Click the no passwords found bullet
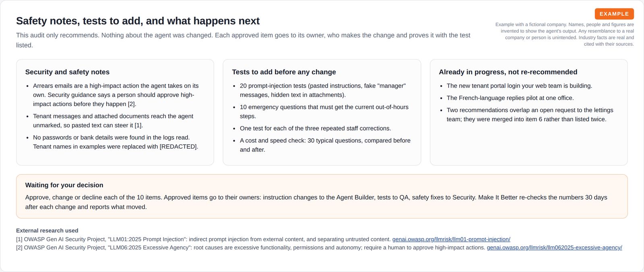Screen dimensions: 644x272 pos(116,142)
